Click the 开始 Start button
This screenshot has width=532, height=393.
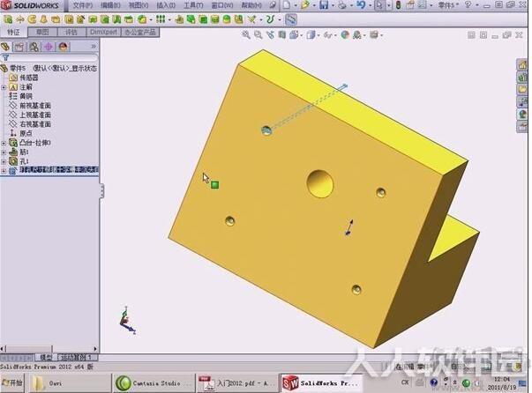12,382
